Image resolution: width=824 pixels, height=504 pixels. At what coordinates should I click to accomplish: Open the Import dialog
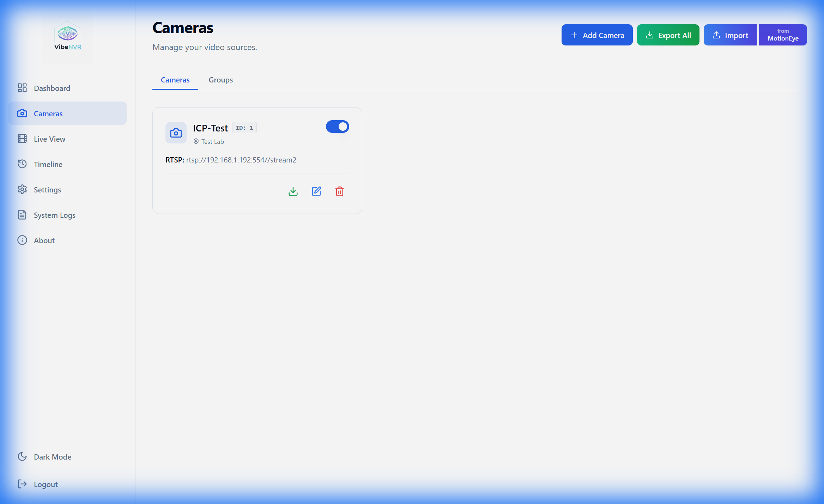coord(730,35)
